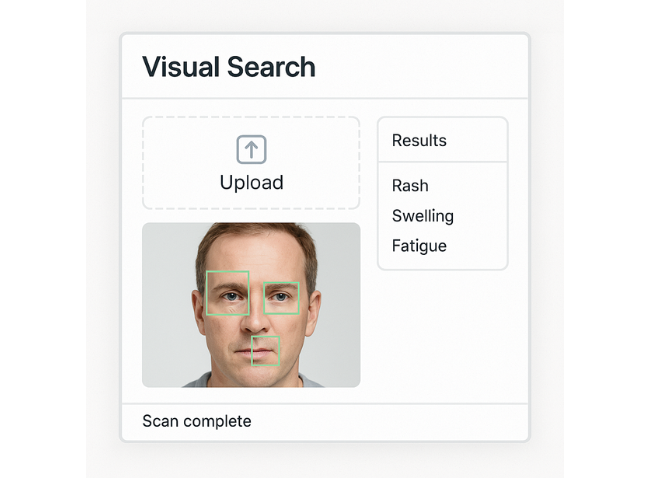Select the Upload text label
Image resolution: width=650 pixels, height=478 pixels.
[251, 182]
